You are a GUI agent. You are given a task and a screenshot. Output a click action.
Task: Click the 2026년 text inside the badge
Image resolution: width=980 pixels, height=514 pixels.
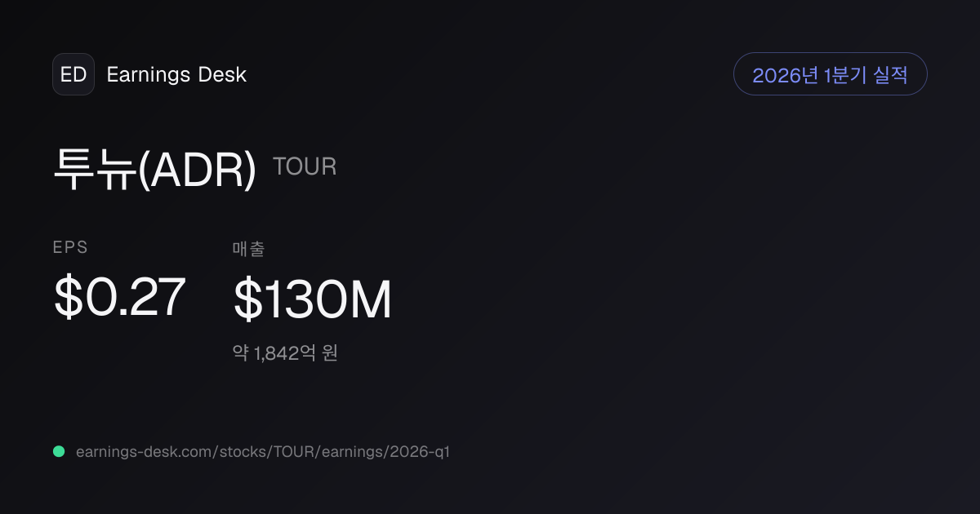point(785,75)
